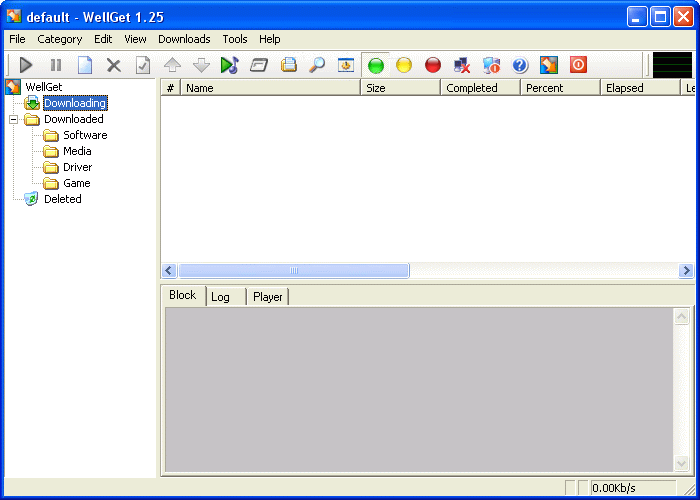The image size is (700, 500).
Task: Click the blue help question mark icon
Action: coord(519,65)
